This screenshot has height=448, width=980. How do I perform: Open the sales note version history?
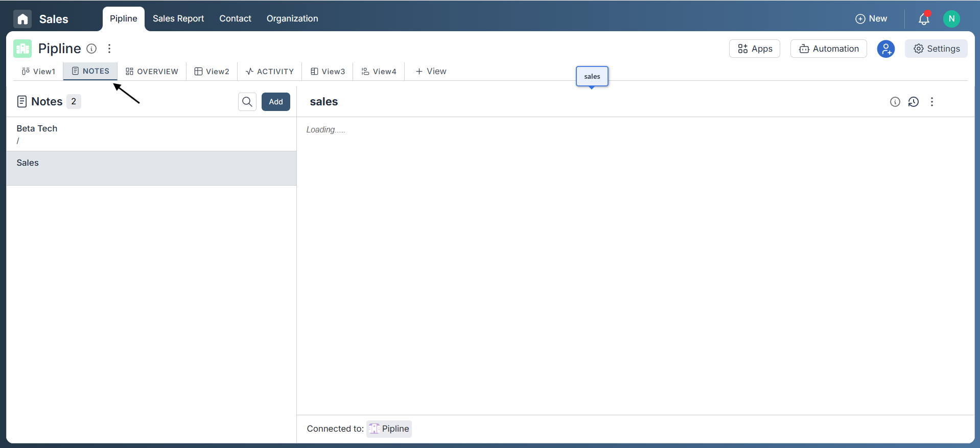click(913, 102)
